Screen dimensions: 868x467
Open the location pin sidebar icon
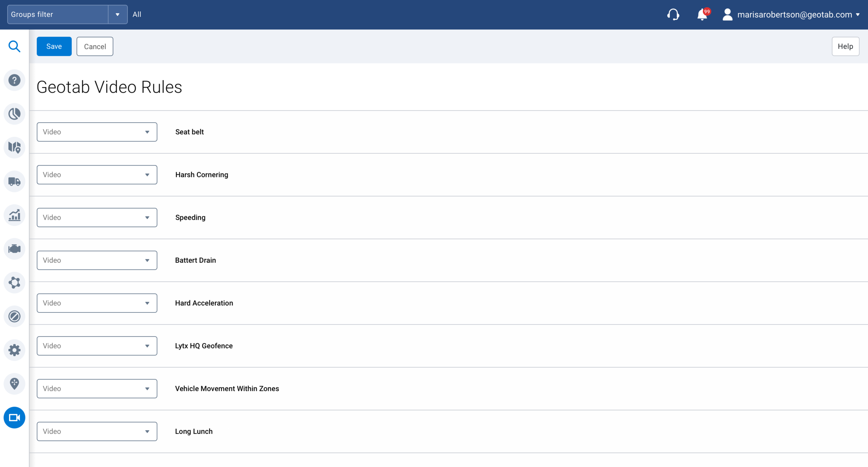pos(14,384)
